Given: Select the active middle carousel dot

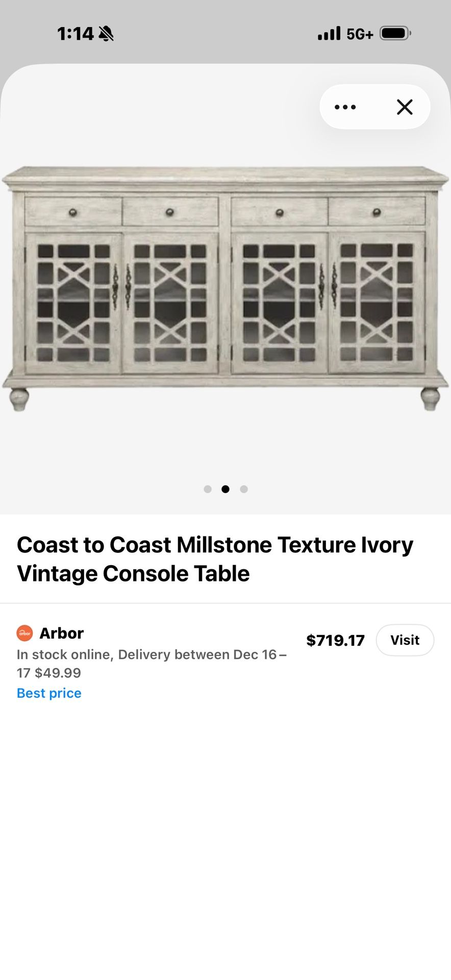Looking at the screenshot, I should coord(225,489).
